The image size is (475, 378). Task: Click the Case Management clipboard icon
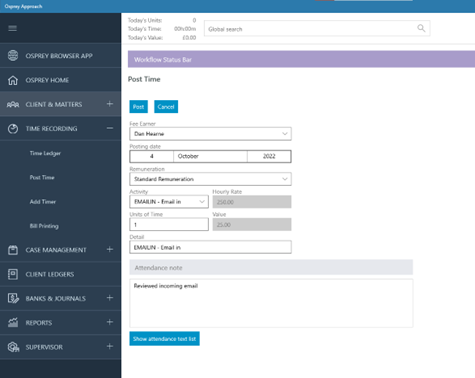pos(13,250)
